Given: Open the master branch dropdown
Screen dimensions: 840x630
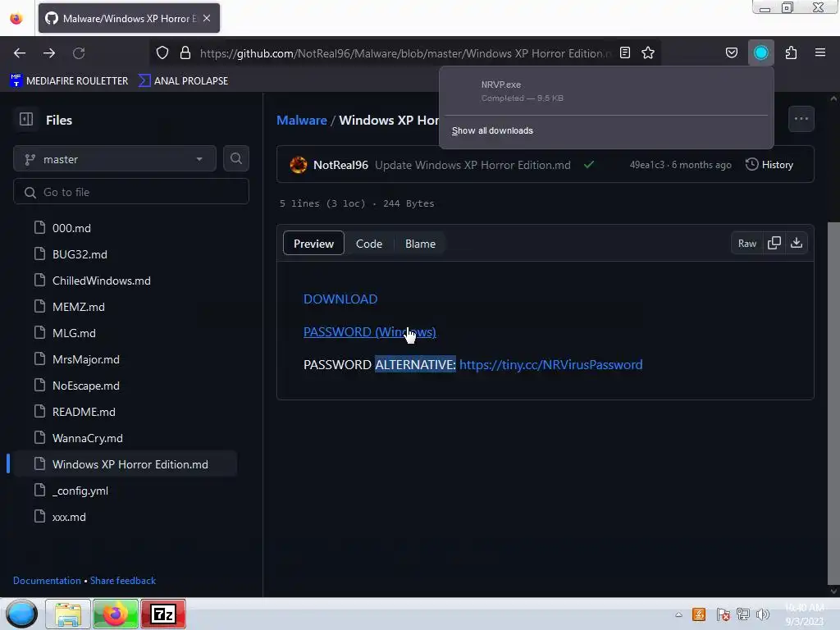Looking at the screenshot, I should click(115, 159).
